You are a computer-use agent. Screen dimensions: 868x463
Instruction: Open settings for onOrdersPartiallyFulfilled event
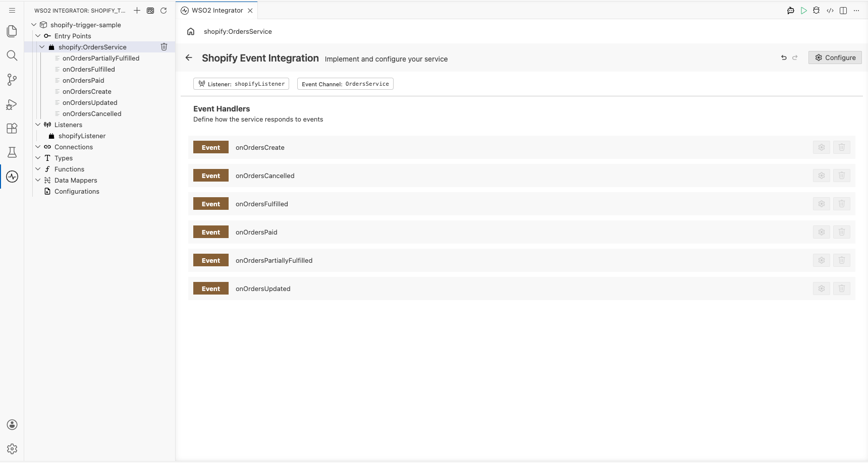[822, 260]
